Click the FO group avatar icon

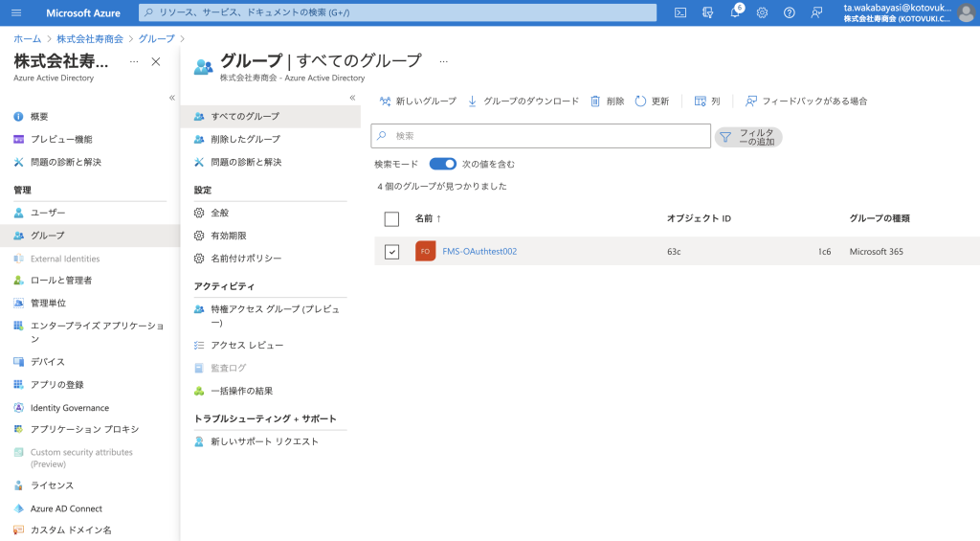426,251
